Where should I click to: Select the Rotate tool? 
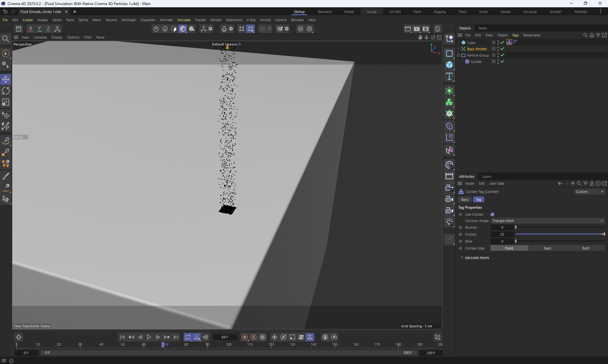pyautogui.click(x=6, y=91)
